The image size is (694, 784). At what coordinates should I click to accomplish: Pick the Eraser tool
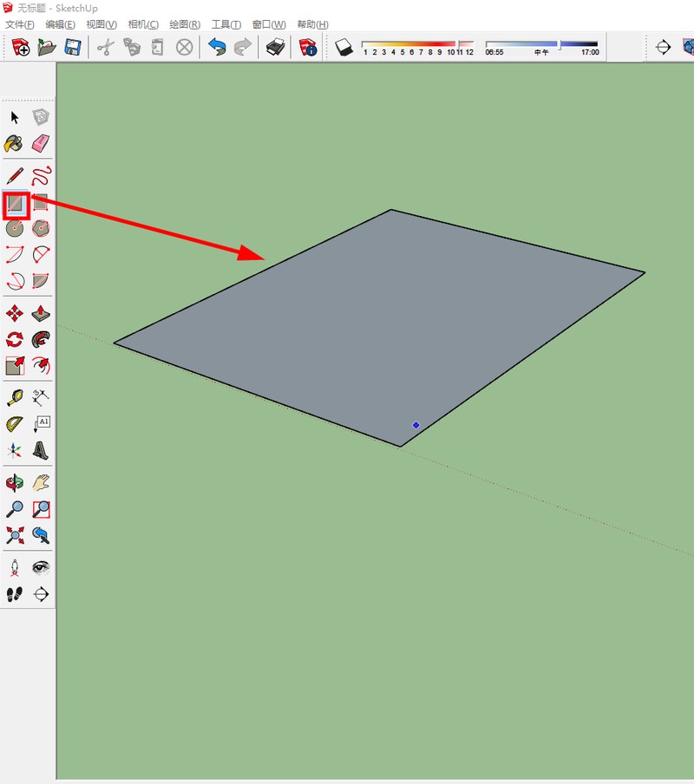point(41,143)
